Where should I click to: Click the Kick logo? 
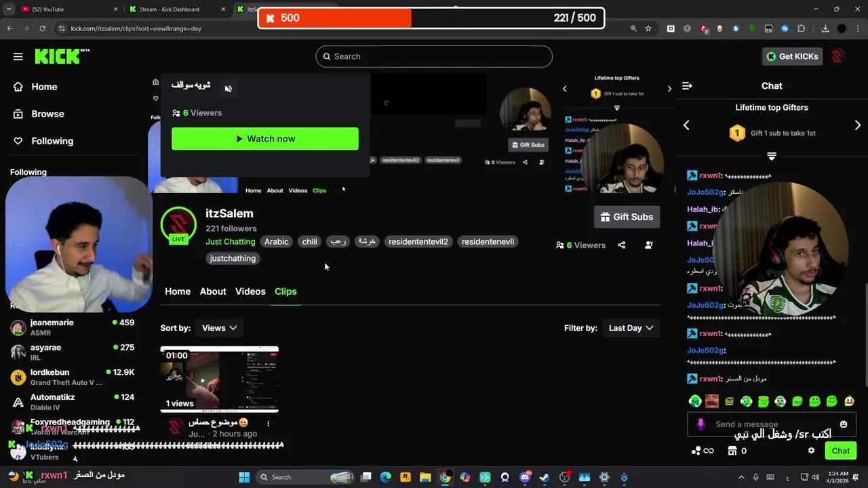(x=62, y=56)
